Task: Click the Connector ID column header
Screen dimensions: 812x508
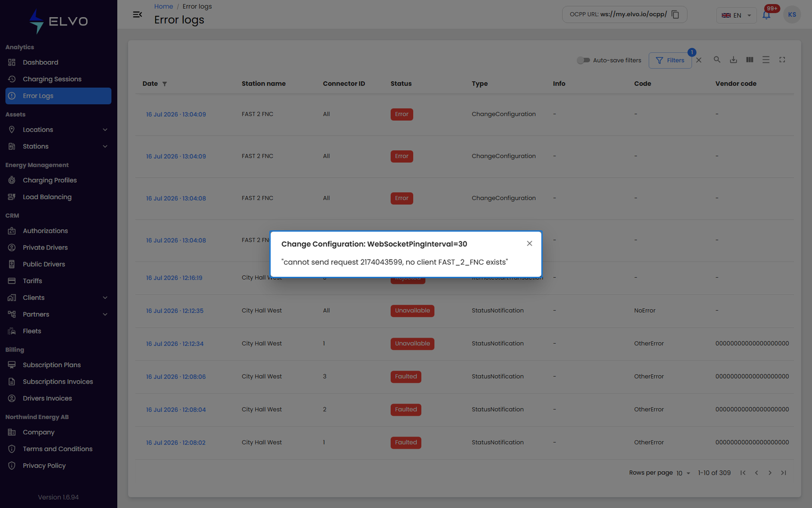Action: coord(344,84)
